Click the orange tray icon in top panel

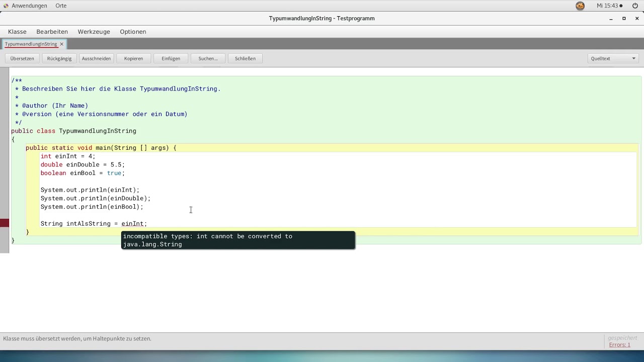pyautogui.click(x=580, y=6)
